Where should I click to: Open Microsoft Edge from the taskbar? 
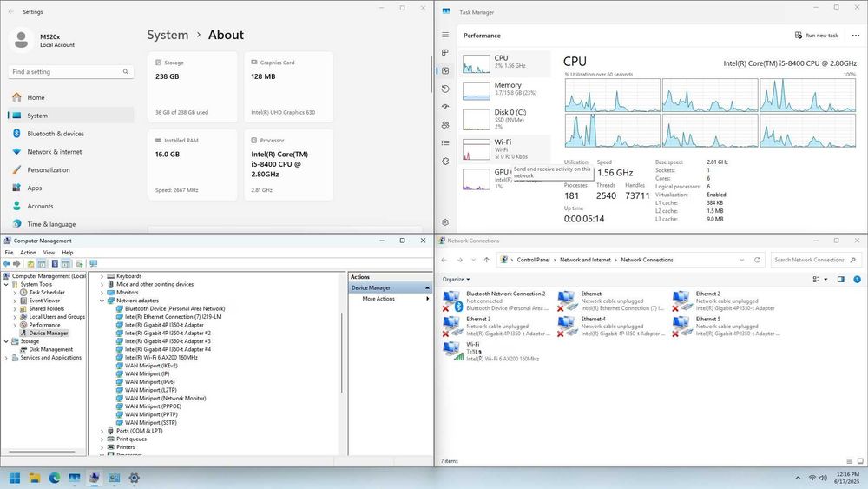pos(54,478)
